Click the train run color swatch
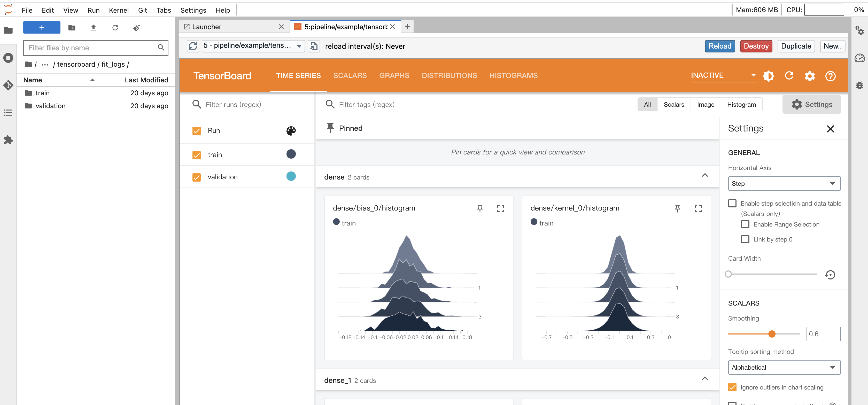 [291, 154]
